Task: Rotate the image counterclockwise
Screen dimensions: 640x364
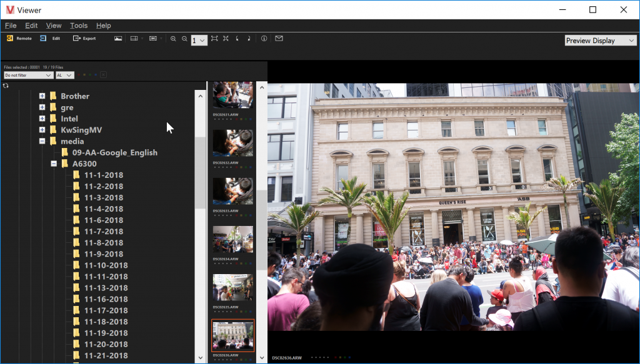Action: (x=237, y=39)
